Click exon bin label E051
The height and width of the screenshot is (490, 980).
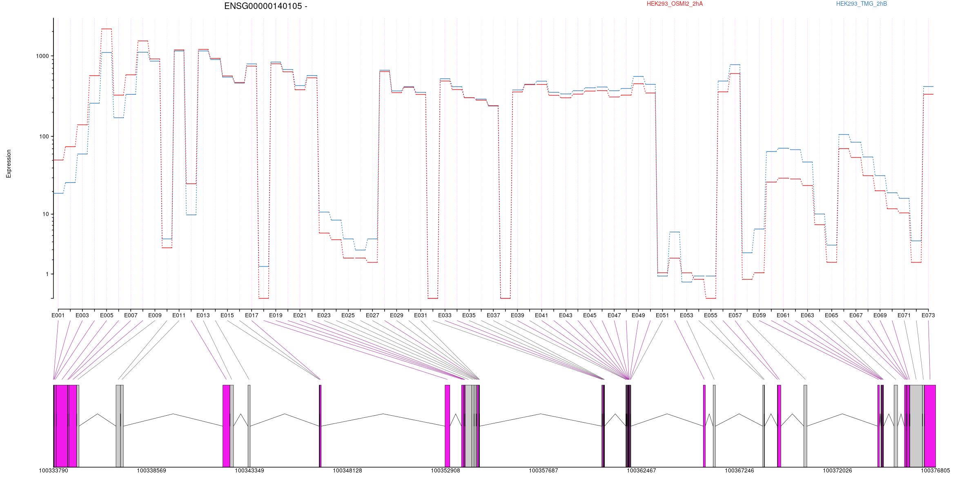pyautogui.click(x=662, y=315)
